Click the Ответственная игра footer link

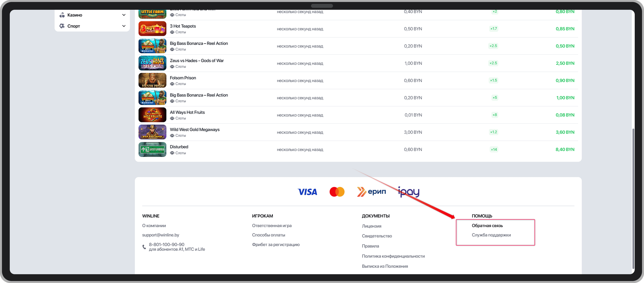click(x=272, y=226)
